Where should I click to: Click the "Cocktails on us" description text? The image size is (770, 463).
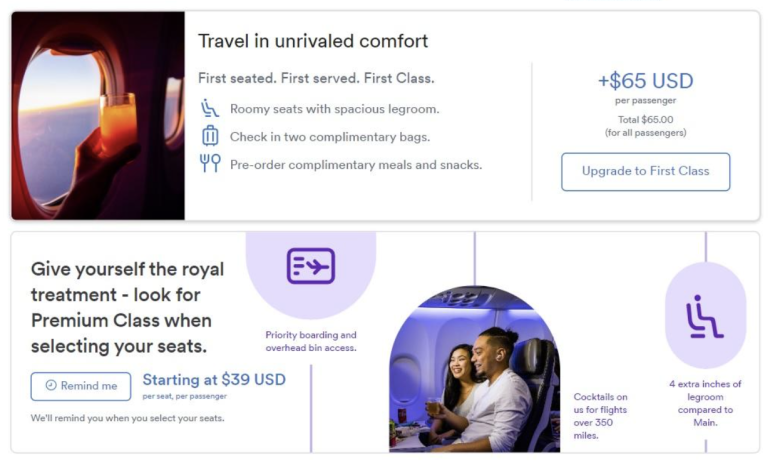tap(600, 415)
